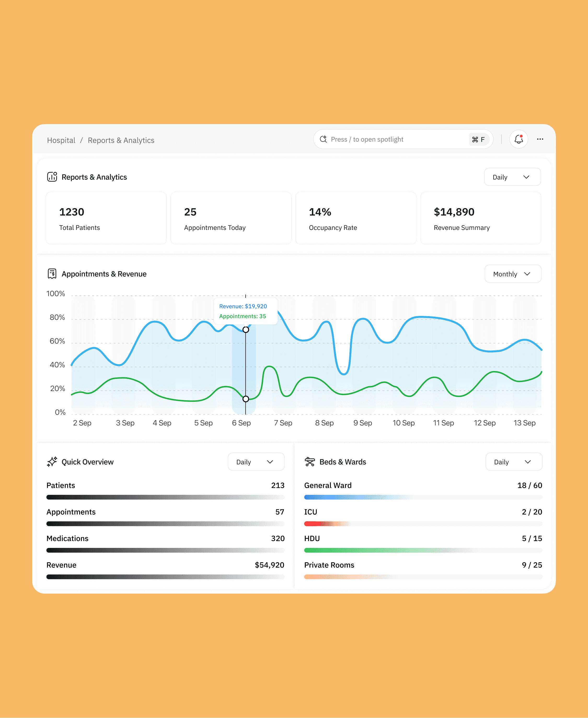
Task: Click the Revenue value $54,920
Action: pyautogui.click(x=269, y=565)
